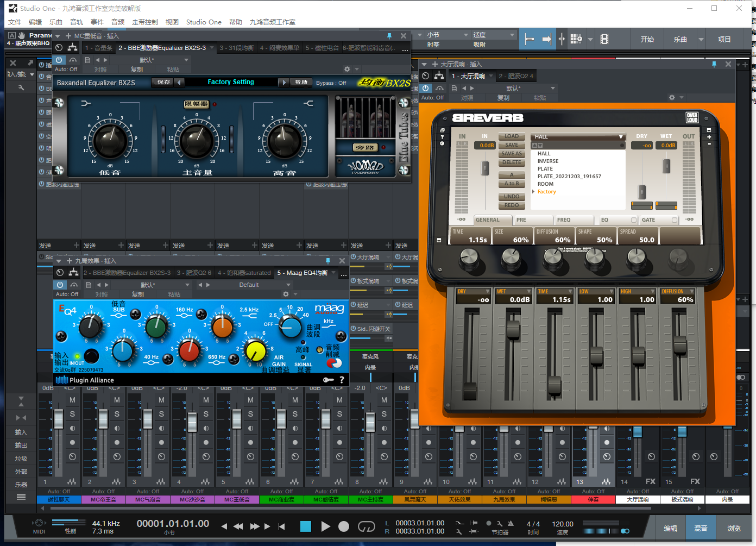Image resolution: width=756 pixels, height=546 pixels.
Task: Open routing view in MC重低音 plugin window
Action: point(72,48)
